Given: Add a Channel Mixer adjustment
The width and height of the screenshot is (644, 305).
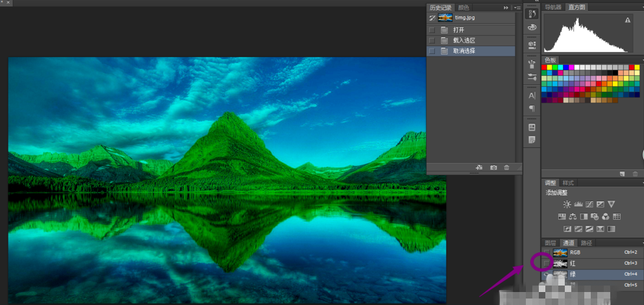Looking at the screenshot, I should pos(606,216).
